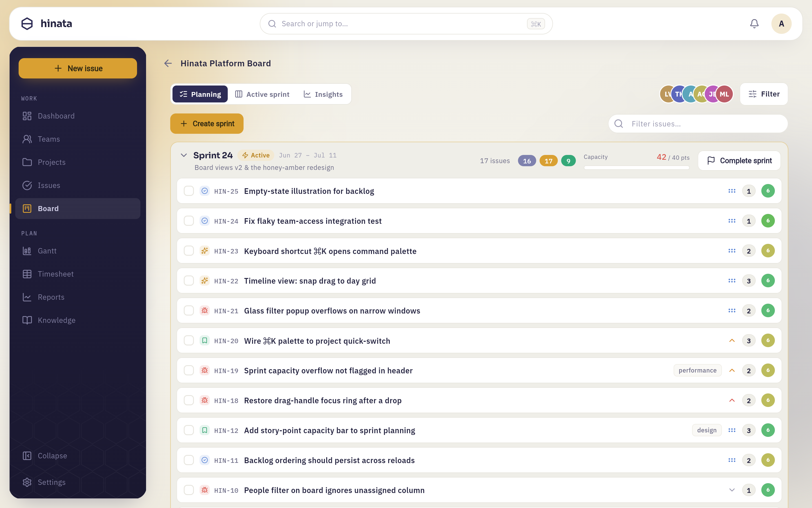This screenshot has width=812, height=508.
Task: Open Projects in sidebar
Action: 78,162
